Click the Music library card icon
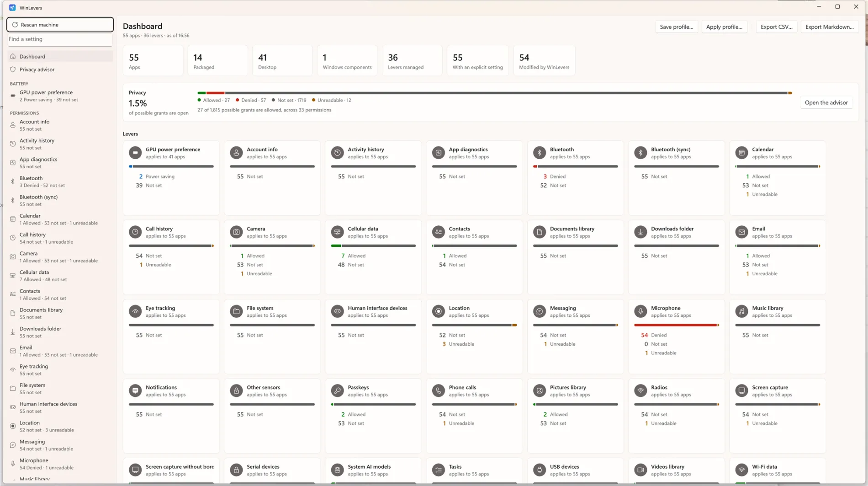This screenshot has height=486, width=868. (741, 311)
